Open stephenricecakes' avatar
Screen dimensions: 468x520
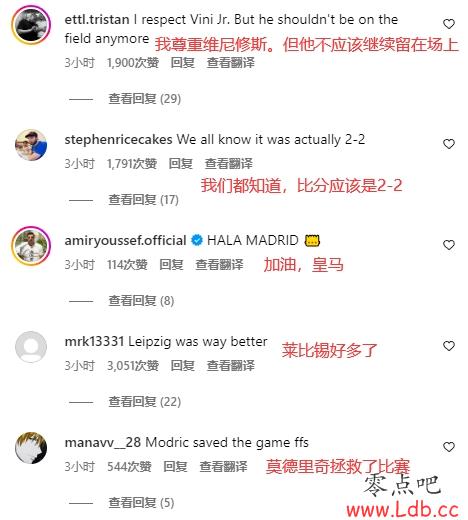[x=31, y=145]
